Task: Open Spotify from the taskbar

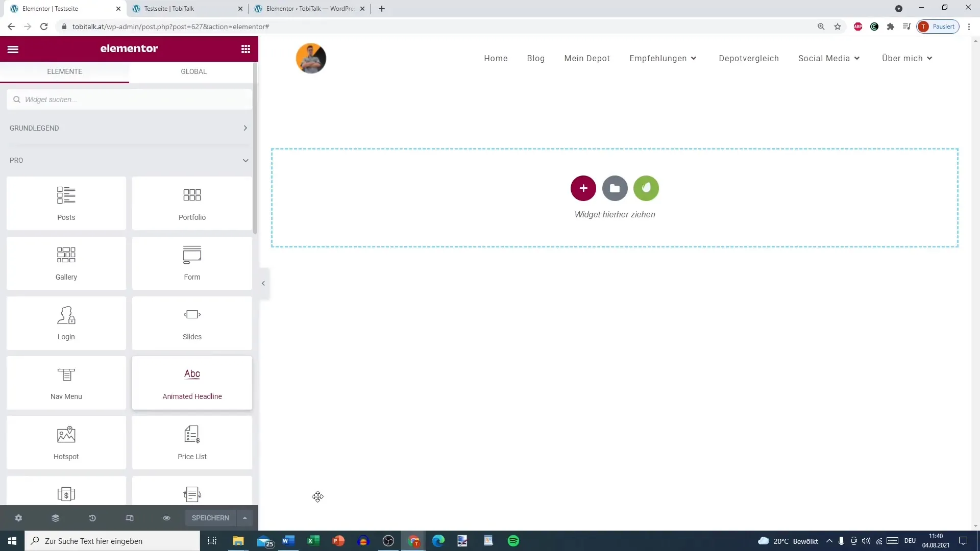Action: [513, 541]
